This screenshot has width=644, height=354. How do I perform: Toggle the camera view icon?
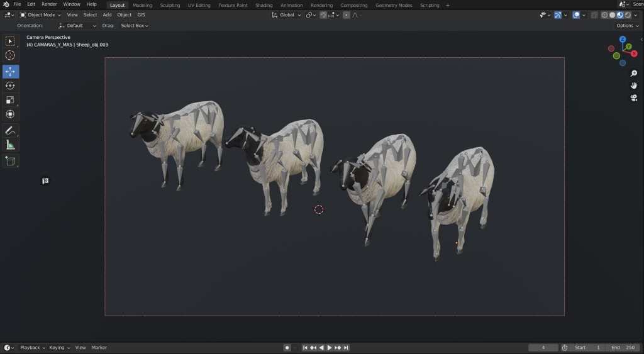point(634,97)
